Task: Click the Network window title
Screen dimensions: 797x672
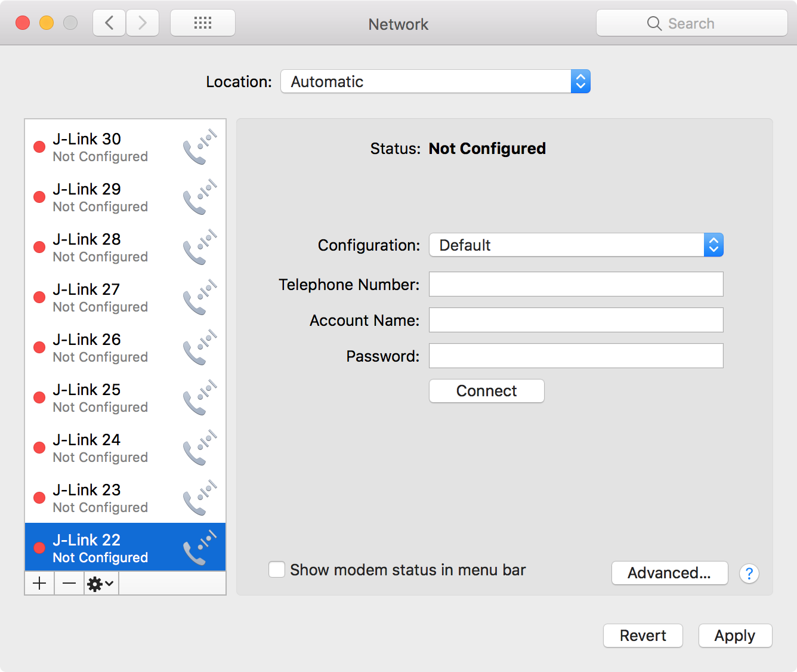Action: [398, 24]
